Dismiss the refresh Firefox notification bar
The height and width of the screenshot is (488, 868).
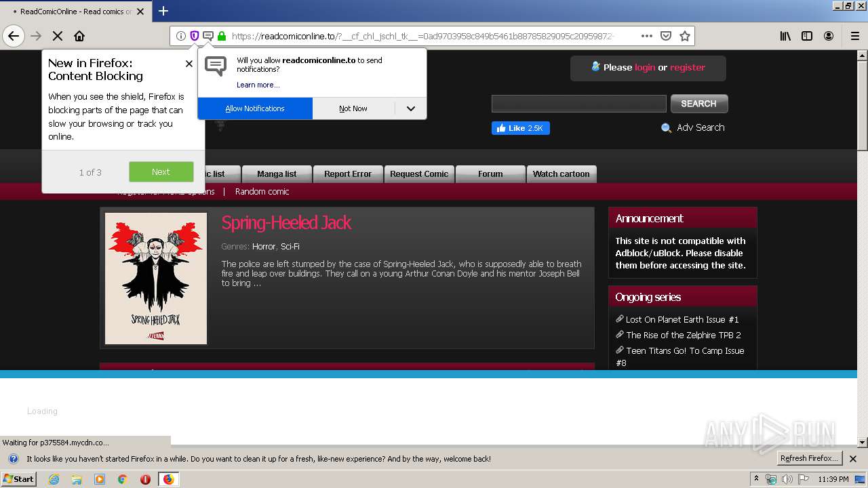coord(853,459)
